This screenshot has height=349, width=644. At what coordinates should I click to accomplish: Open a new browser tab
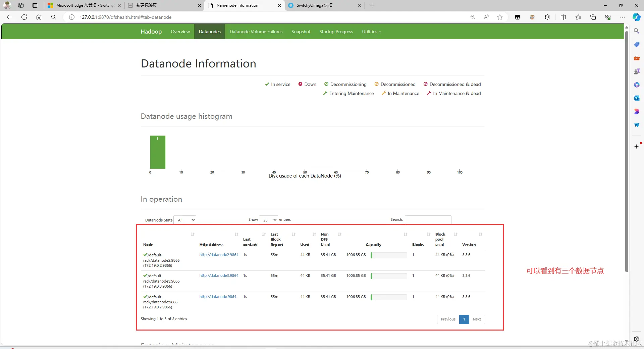pos(372,5)
